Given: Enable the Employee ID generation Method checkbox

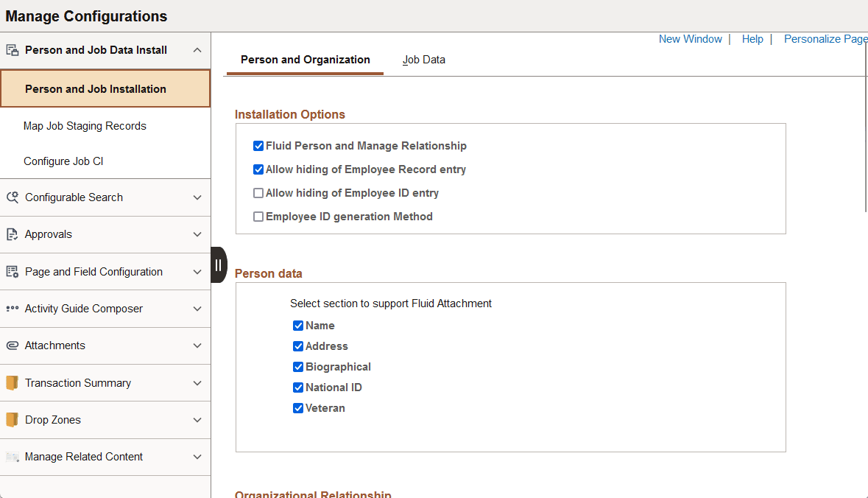Looking at the screenshot, I should point(258,216).
